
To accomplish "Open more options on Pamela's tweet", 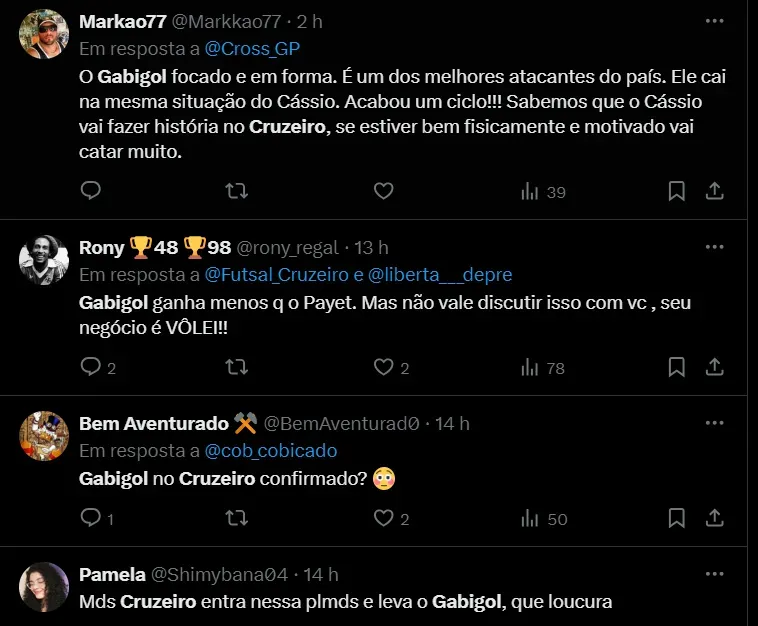I will (714, 574).
